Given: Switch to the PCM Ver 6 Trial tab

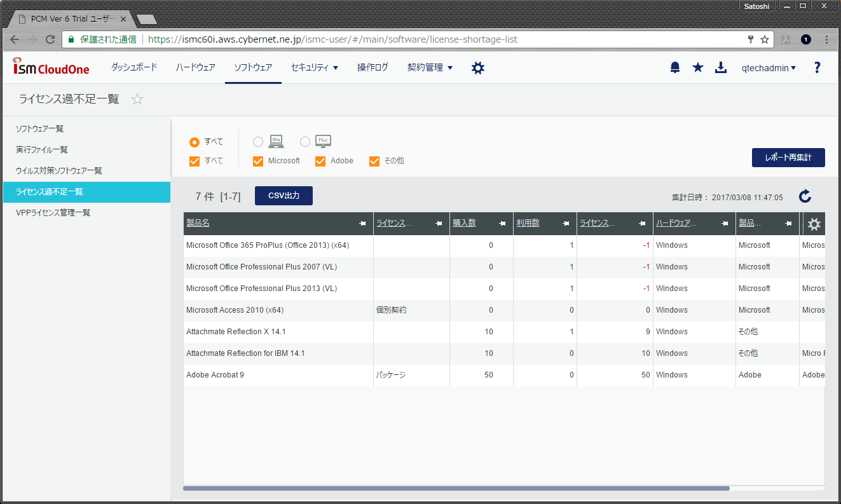Looking at the screenshot, I should (71, 19).
